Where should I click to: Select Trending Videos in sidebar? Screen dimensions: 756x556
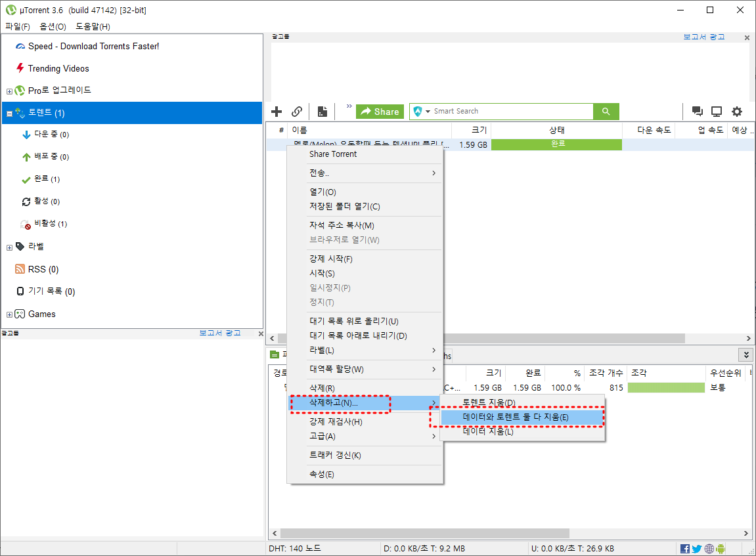point(58,68)
